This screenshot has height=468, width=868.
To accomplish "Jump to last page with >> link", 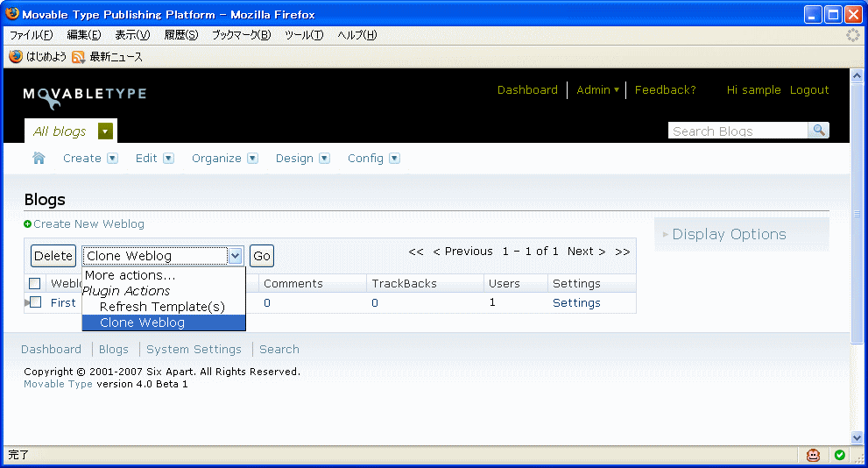I will click(622, 252).
